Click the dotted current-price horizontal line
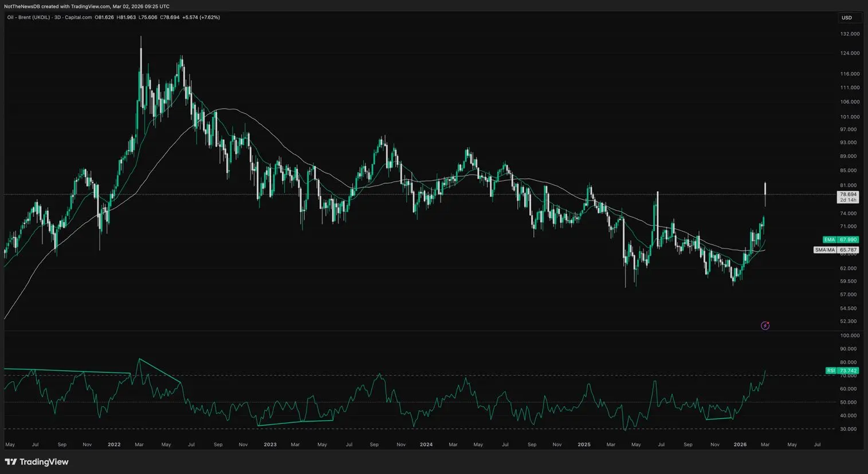This screenshot has width=868, height=474. point(401,195)
